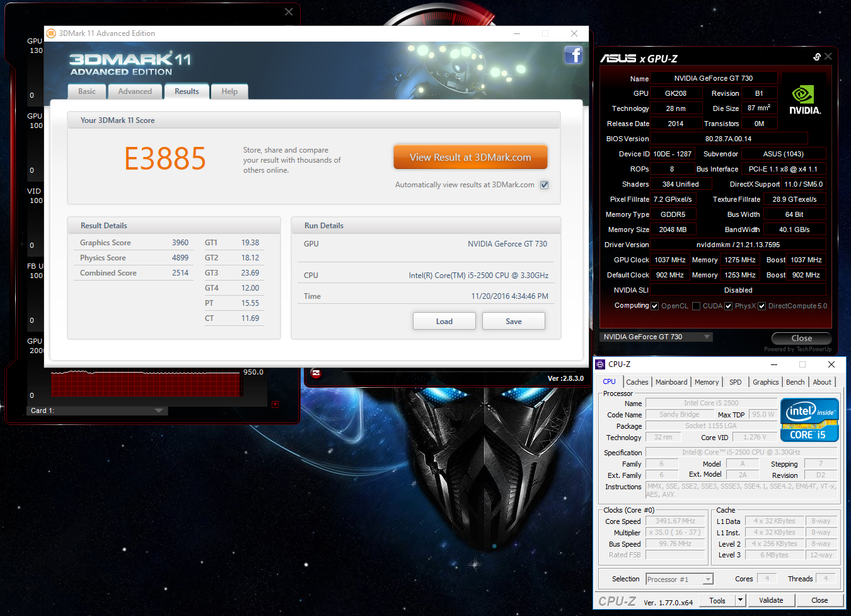
Task: Click the Ver :2.8.3.0 label
Action: click(x=565, y=378)
